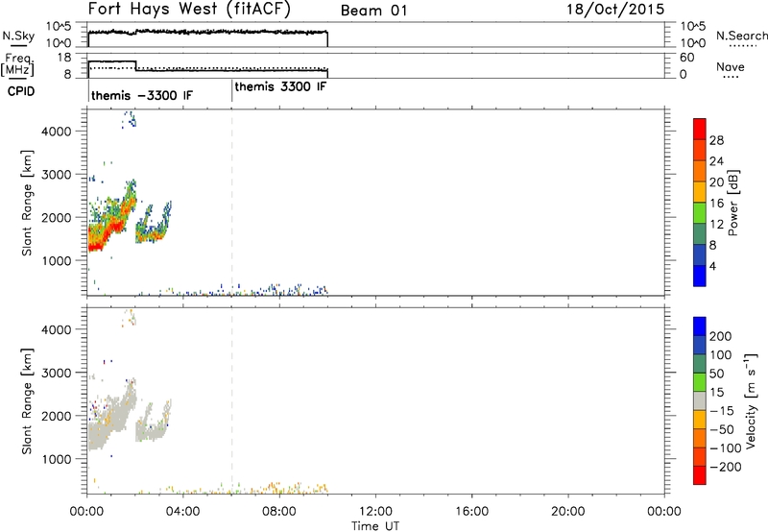Click the '24' label on Power color bar
The width and height of the screenshot is (768, 532).
click(716, 161)
